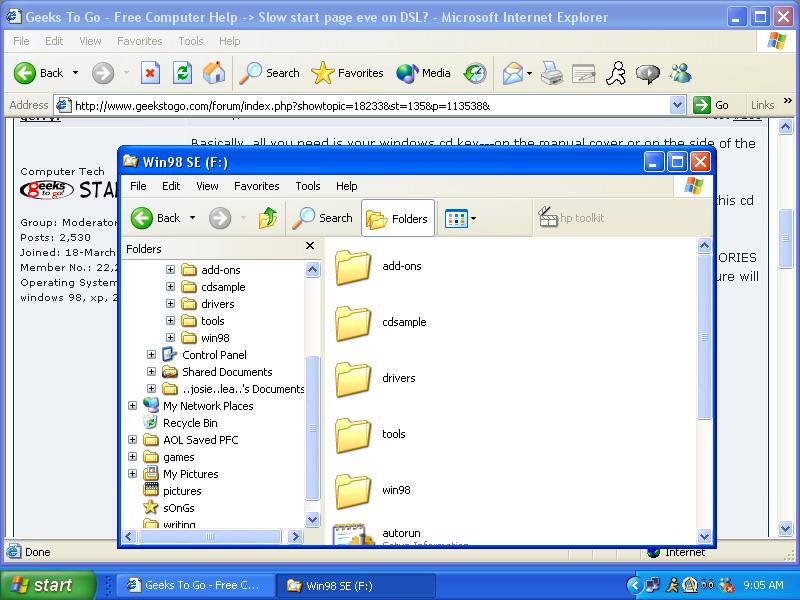Expand the Links toolbar chevron
800x600 pixels.
(787, 101)
